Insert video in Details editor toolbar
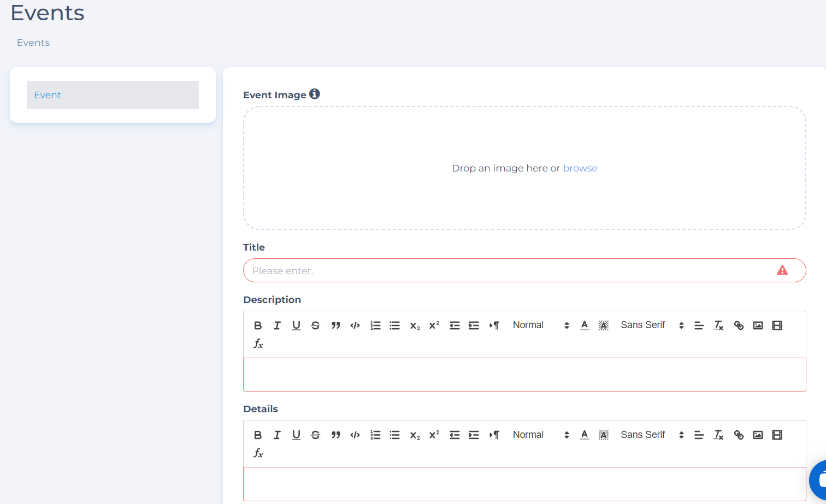The width and height of the screenshot is (826, 504). click(x=777, y=435)
